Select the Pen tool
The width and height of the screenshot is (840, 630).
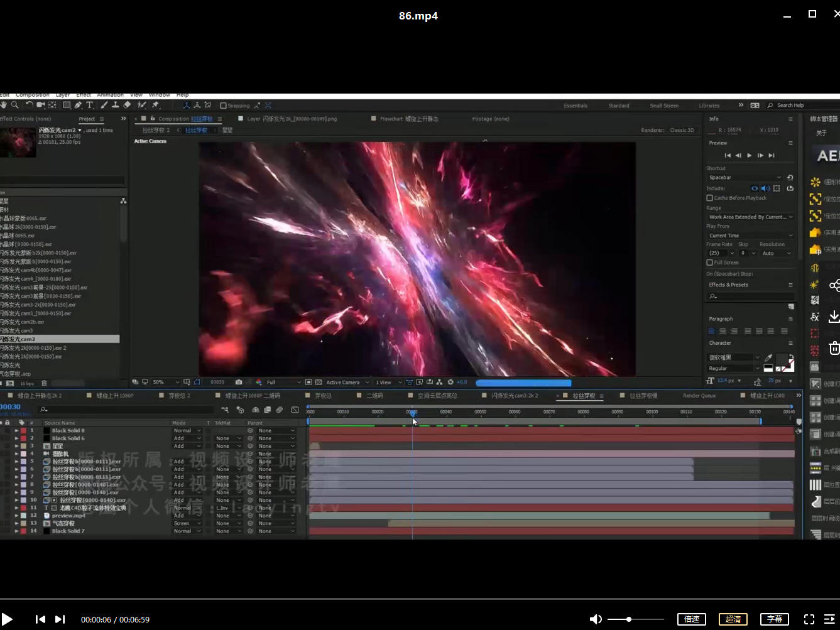79,105
